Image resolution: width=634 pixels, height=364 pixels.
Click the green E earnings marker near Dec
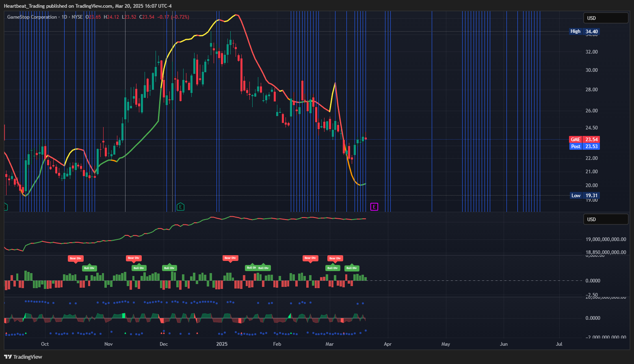click(x=181, y=207)
